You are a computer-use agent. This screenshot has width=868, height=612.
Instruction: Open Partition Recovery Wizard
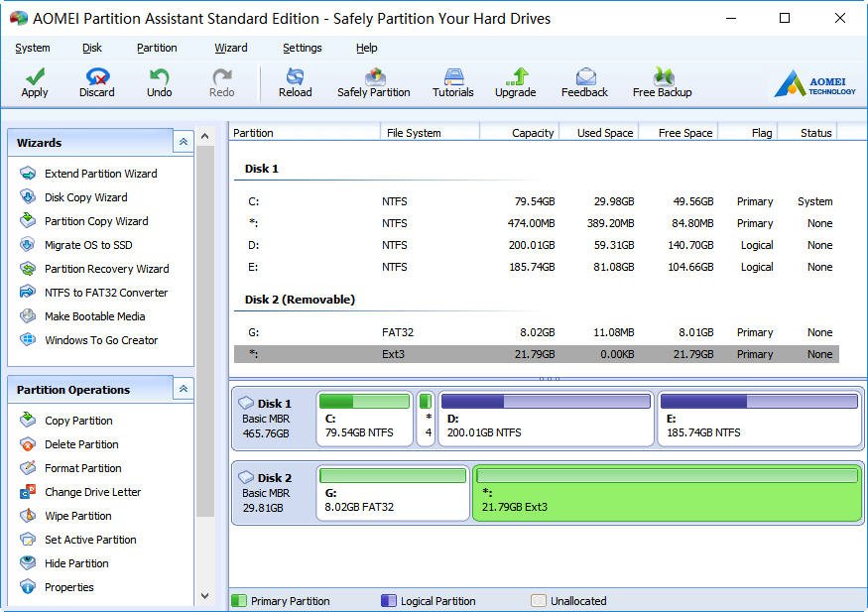coord(94,269)
